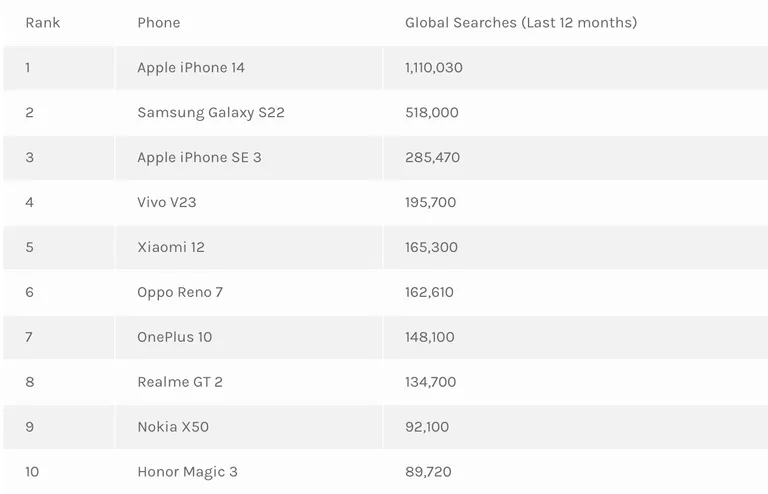The width and height of the screenshot is (768, 494).
Task: Click the OnePlus 10 phone name
Action: coord(174,337)
